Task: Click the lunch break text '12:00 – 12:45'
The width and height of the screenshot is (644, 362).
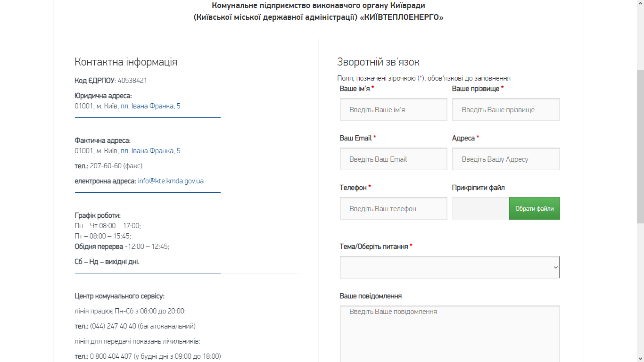Action: coord(147,247)
